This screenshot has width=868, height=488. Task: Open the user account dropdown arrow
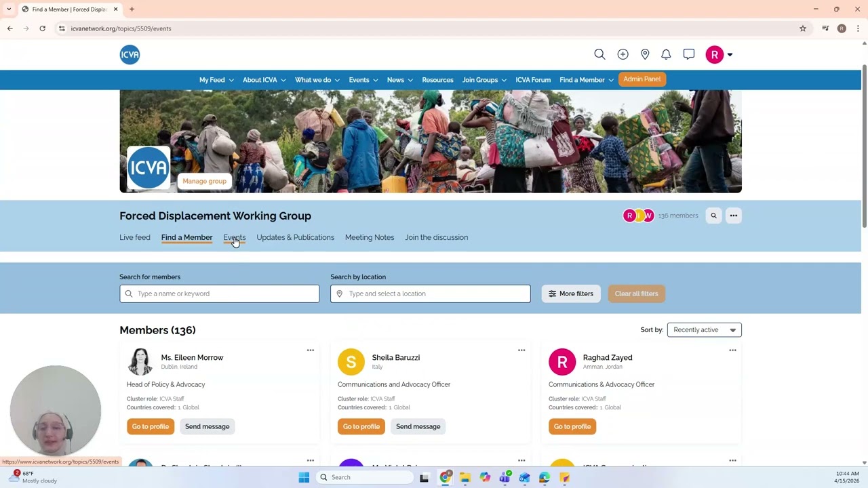point(730,55)
